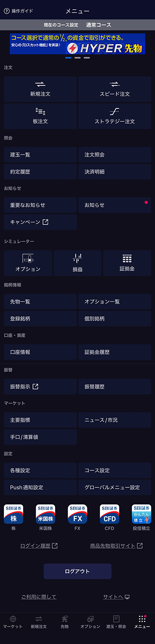Launch the 証拠金 margin simulator
155x644 pixels.
127,263
